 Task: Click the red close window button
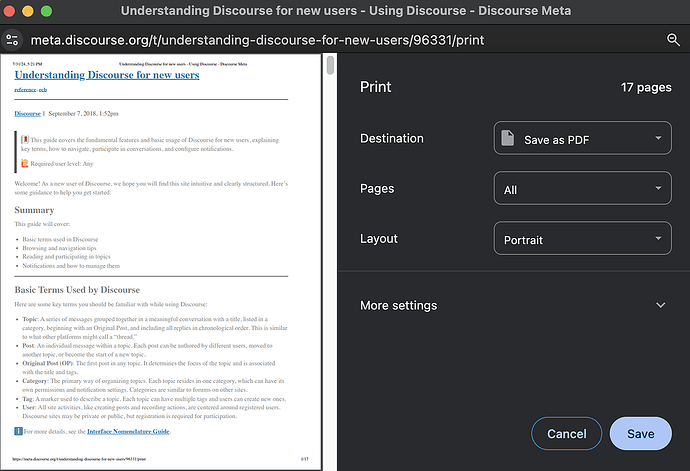coord(11,10)
